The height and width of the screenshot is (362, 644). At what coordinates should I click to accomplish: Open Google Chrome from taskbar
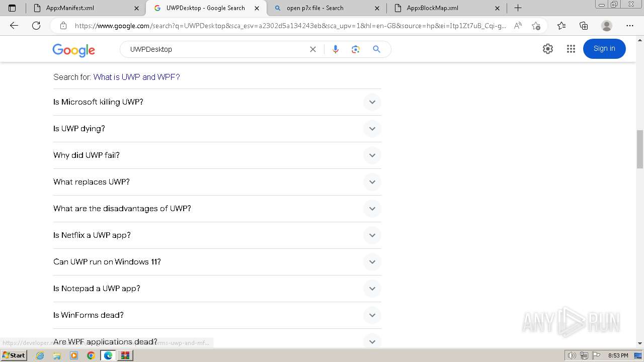click(91, 355)
